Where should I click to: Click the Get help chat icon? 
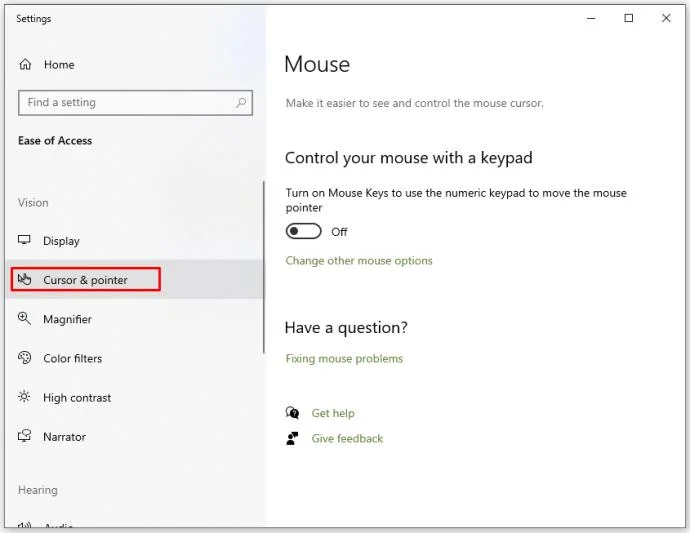tap(292, 413)
